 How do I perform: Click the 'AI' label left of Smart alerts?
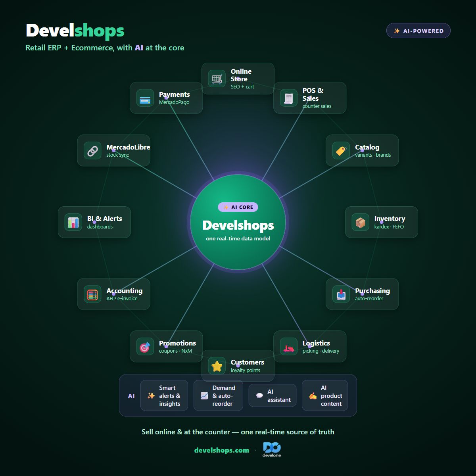[x=131, y=396]
